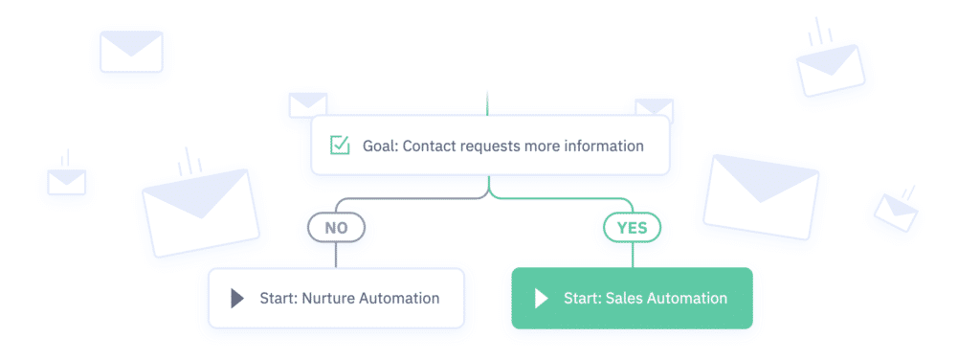Select the large envelope beside the YES branch
This screenshot has height=360, width=980.
coord(761,196)
